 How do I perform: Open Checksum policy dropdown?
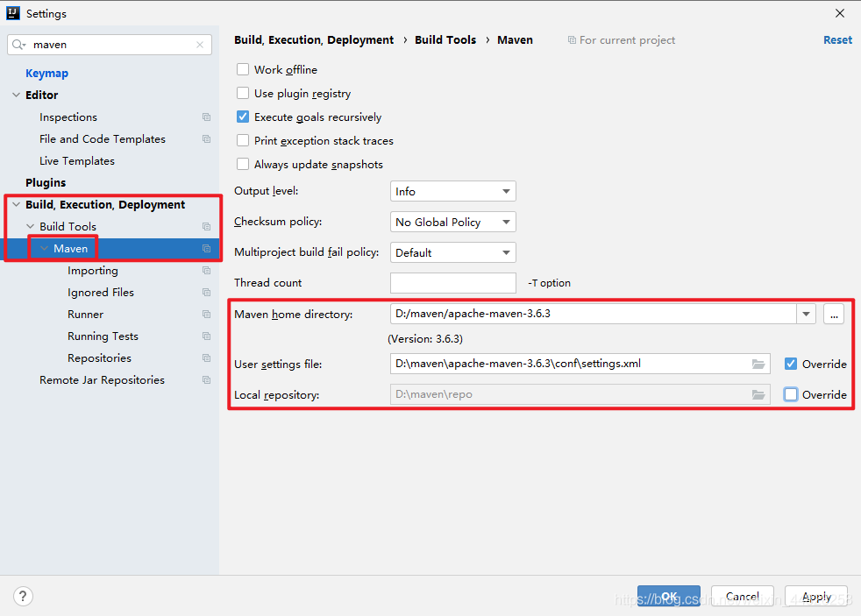pyautogui.click(x=453, y=223)
